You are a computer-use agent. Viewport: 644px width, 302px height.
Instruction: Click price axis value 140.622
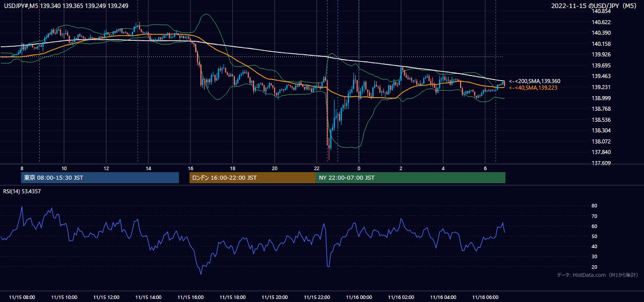(x=600, y=22)
